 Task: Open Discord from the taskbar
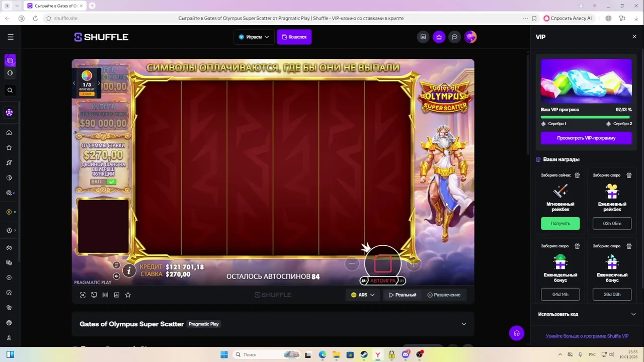(x=406, y=354)
